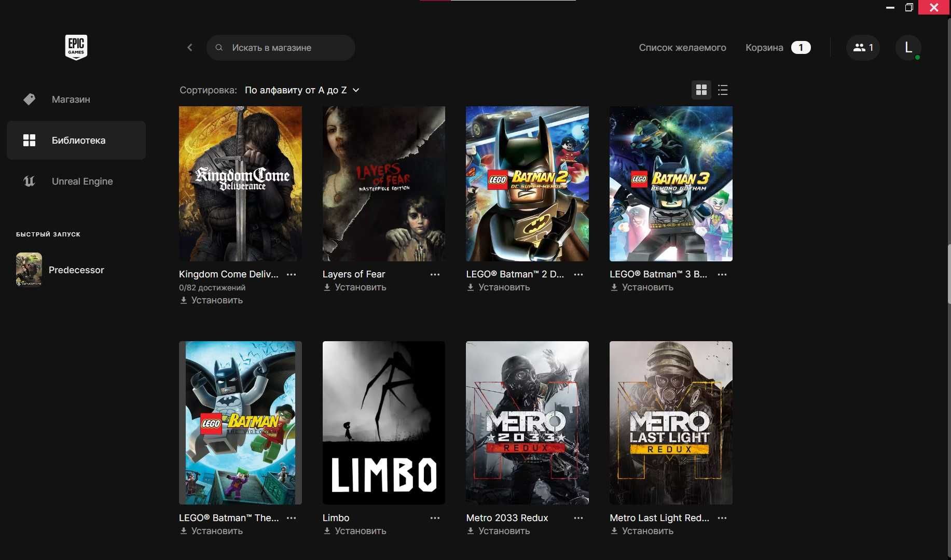Restore down the window
951x560 pixels.
(909, 7)
